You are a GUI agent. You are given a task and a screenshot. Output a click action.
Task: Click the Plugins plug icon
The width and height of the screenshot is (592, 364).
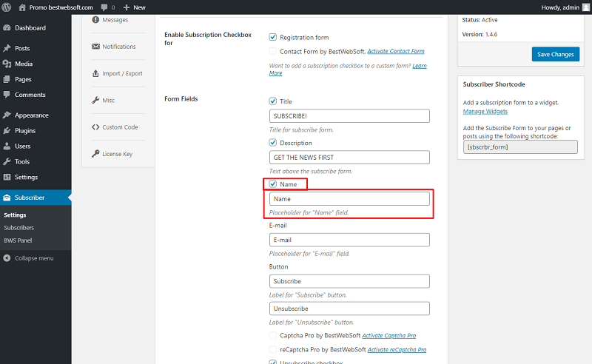pos(7,130)
